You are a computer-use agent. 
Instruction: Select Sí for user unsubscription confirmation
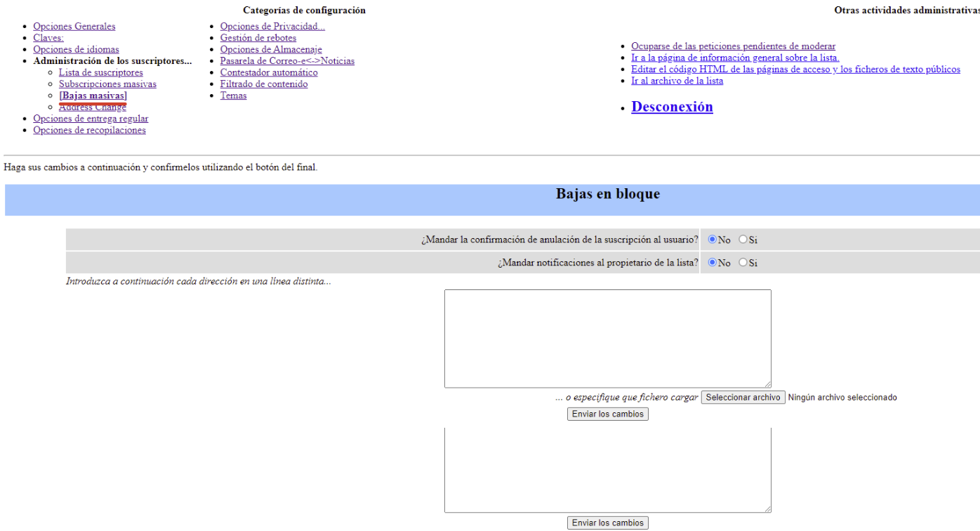point(743,240)
